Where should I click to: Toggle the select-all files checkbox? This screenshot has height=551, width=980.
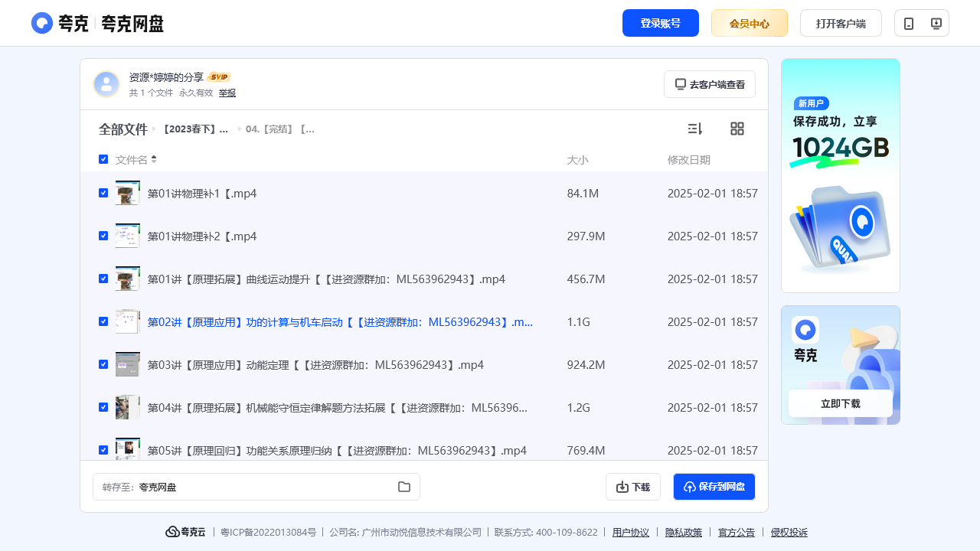[x=103, y=159]
